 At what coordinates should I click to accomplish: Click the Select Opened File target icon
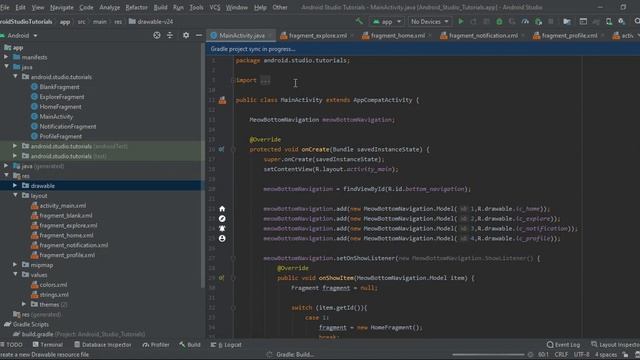pos(157,36)
